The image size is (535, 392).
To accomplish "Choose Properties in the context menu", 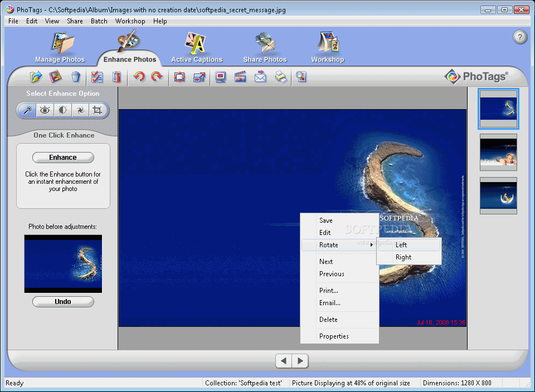I will pyautogui.click(x=340, y=336).
